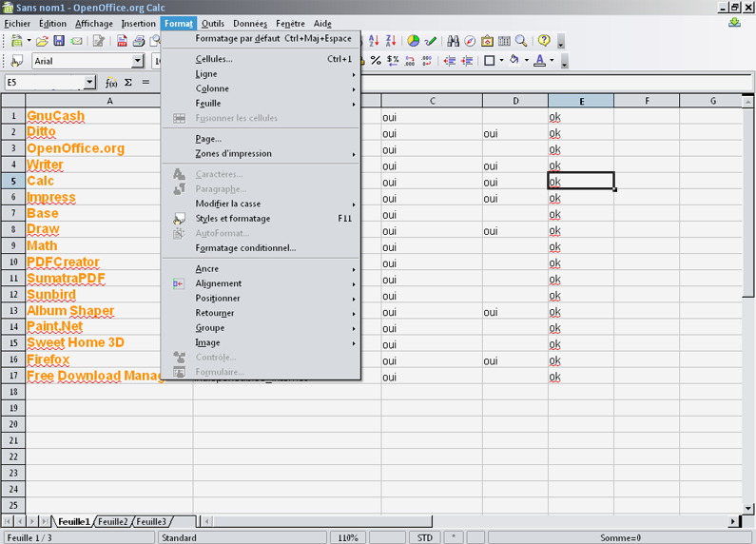This screenshot has height=544, width=756.
Task: Choose Styles et formatage entry
Action: coord(261,219)
